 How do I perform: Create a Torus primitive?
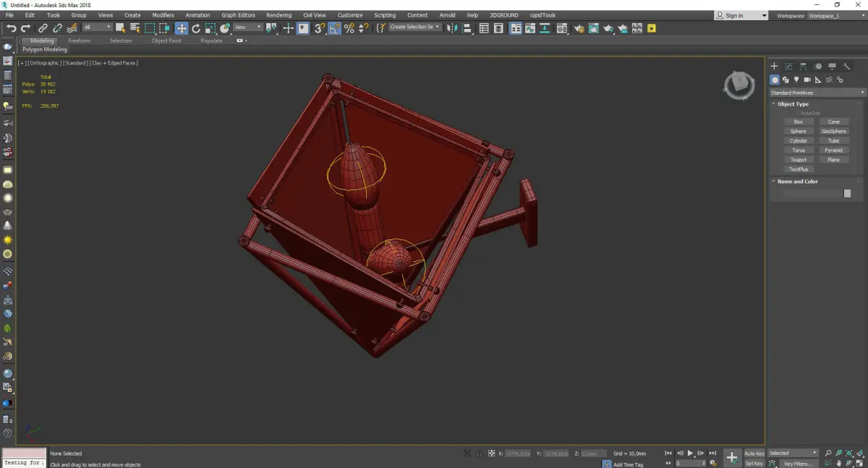[x=799, y=150]
